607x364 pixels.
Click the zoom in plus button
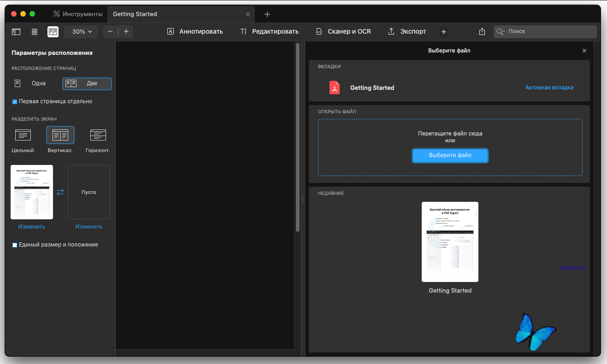[126, 32]
